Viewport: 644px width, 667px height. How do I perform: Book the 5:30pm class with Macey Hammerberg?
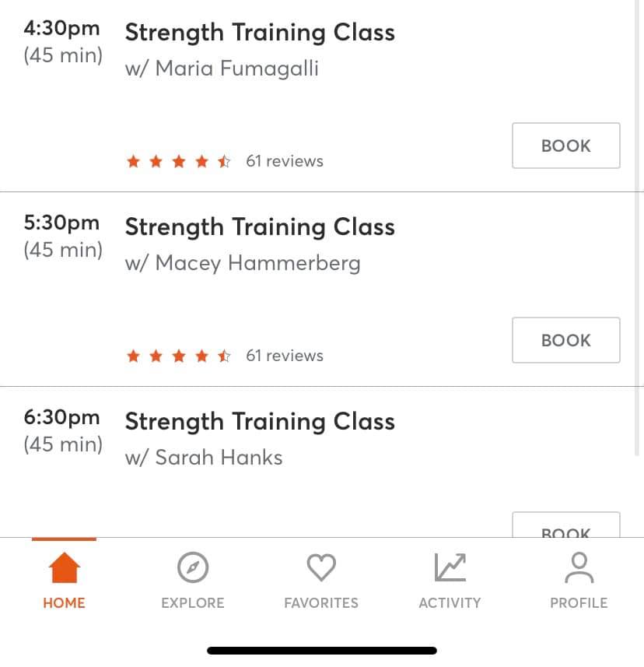tap(565, 340)
